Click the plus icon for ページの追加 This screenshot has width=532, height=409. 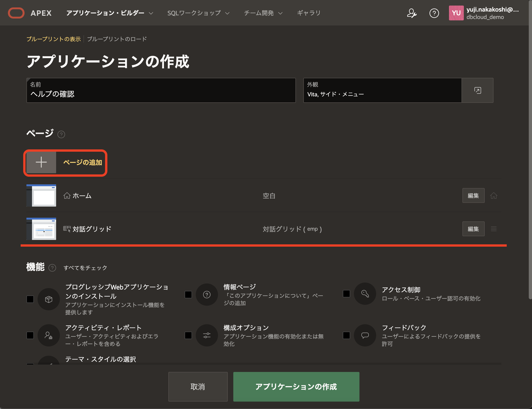41,162
